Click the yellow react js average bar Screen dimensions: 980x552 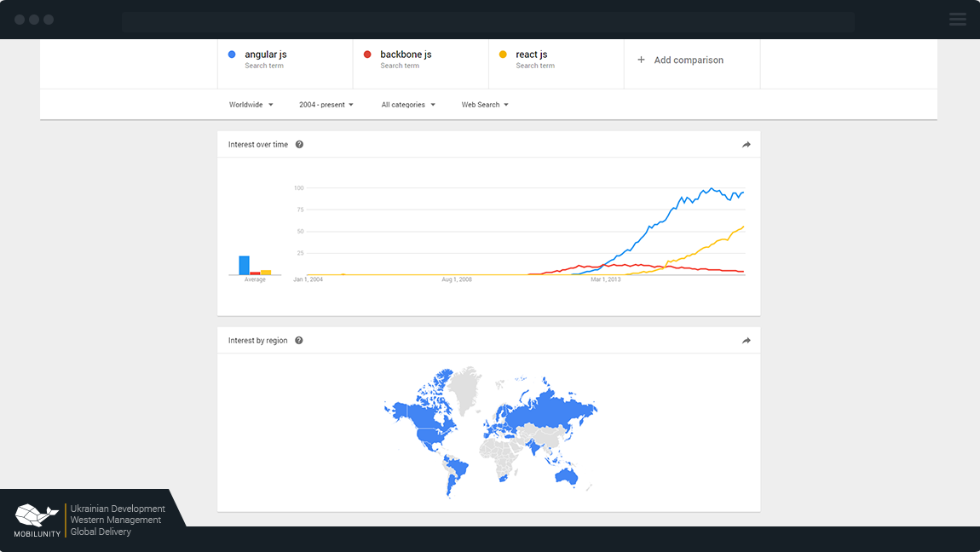point(266,273)
